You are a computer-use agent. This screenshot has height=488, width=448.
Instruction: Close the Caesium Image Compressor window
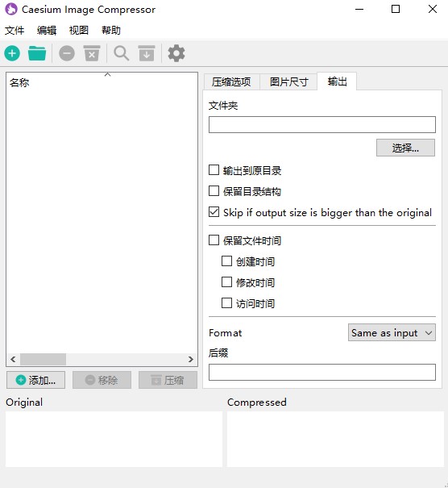433,9
